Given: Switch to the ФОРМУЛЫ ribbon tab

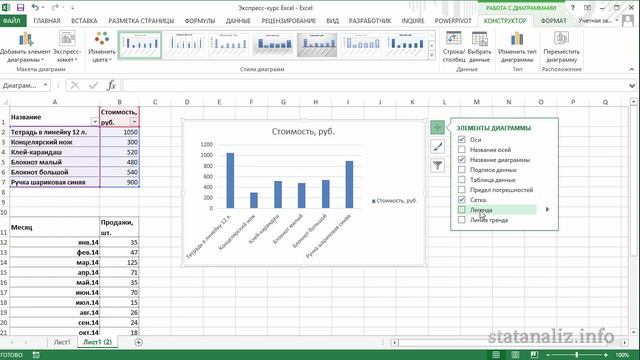Looking at the screenshot, I should point(200,20).
